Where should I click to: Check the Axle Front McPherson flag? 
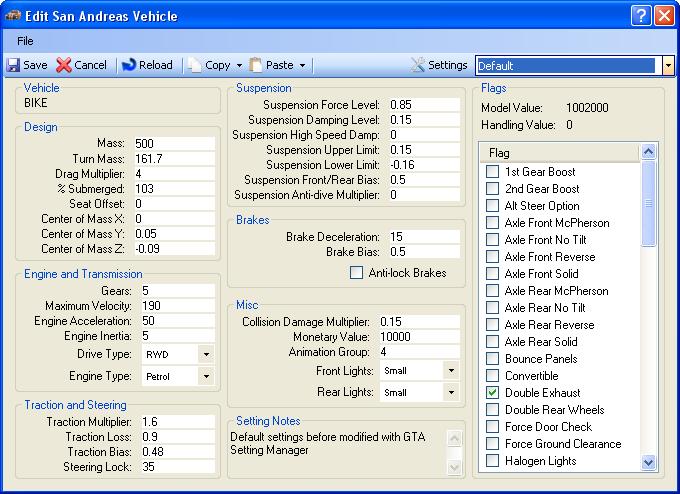click(x=492, y=222)
